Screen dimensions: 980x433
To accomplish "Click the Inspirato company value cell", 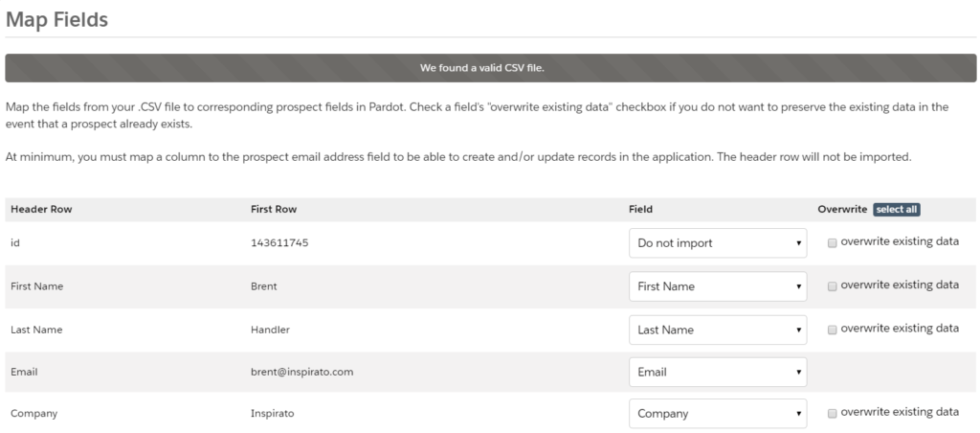I will (273, 414).
